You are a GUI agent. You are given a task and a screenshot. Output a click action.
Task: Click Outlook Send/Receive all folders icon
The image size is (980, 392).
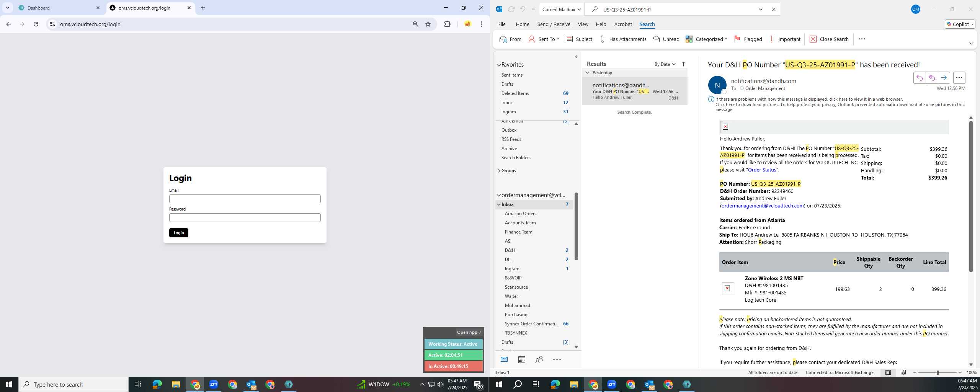tap(511, 9)
